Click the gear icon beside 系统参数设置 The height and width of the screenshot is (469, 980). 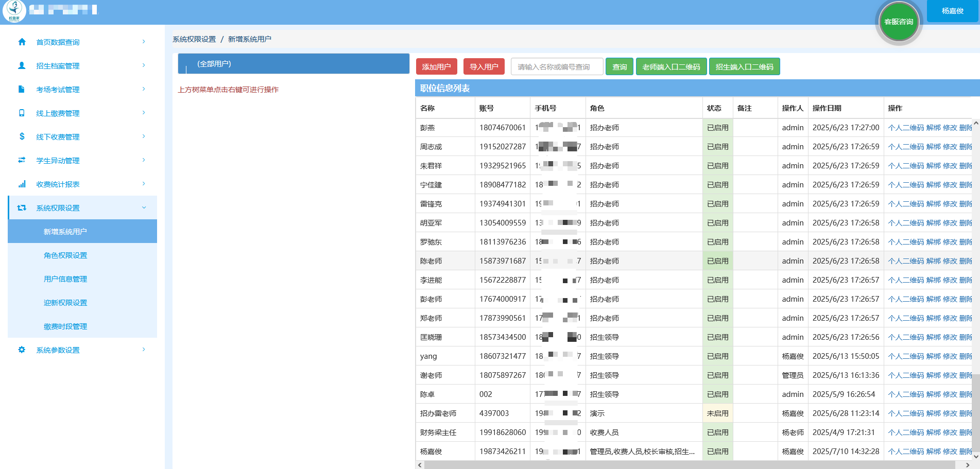tap(22, 350)
